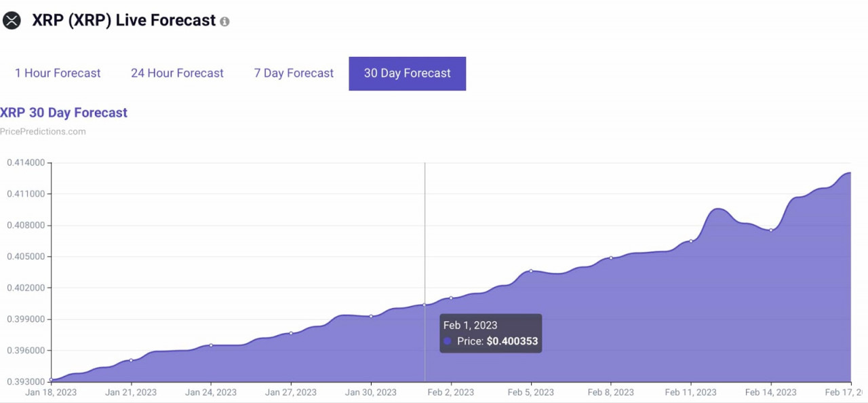Click the XRP coin logo icon
This screenshot has height=403, width=868.
[x=12, y=21]
